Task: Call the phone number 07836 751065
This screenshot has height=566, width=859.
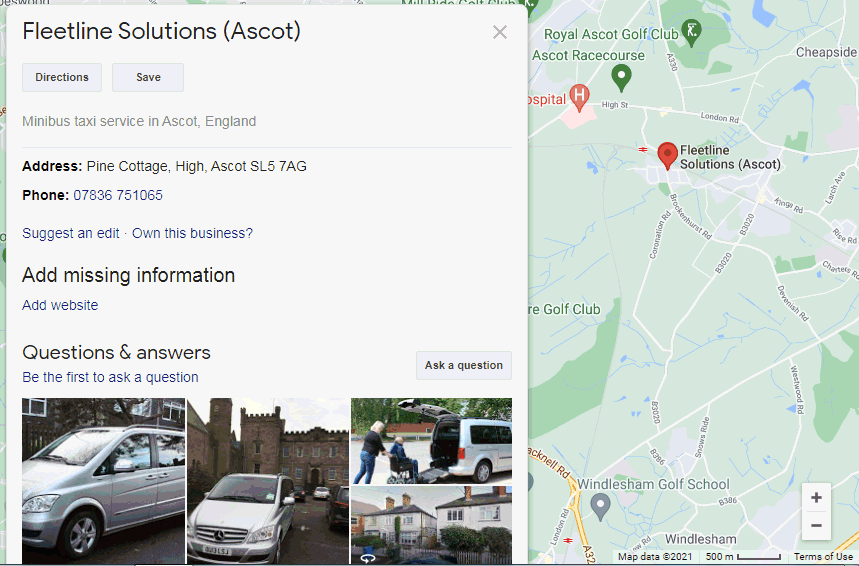Action: [x=118, y=195]
